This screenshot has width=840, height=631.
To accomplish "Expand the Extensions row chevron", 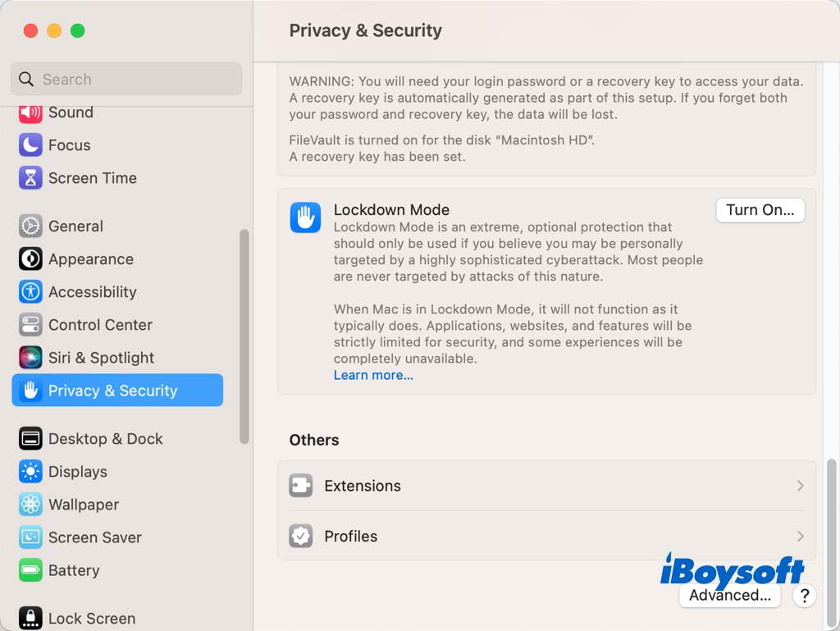I will point(800,486).
